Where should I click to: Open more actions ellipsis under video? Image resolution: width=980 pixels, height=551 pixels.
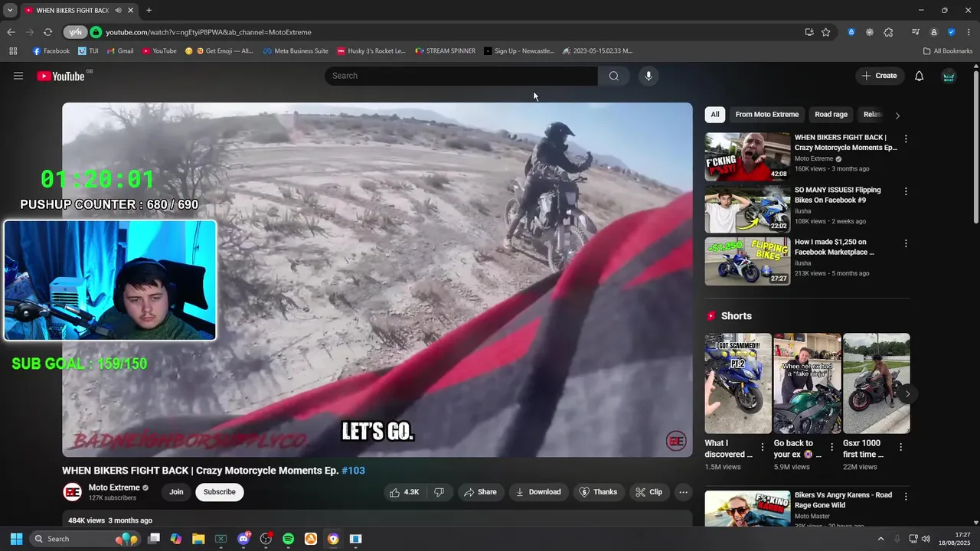coord(684,492)
